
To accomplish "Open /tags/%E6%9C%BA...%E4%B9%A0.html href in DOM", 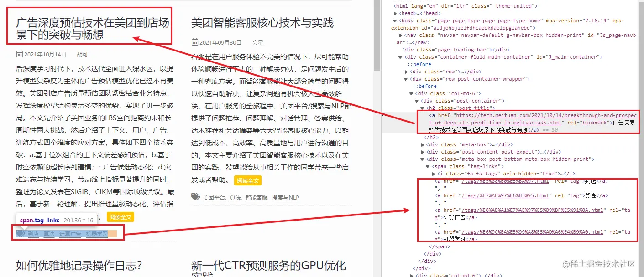I will (x=532, y=232).
